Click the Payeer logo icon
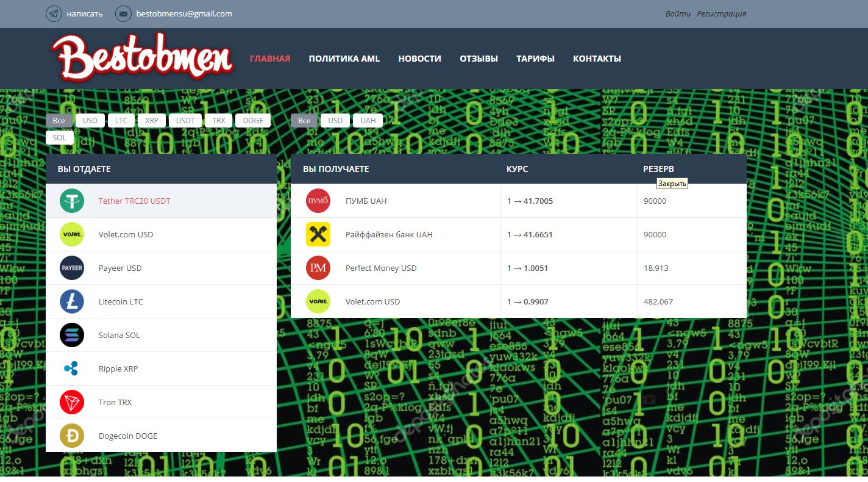Viewport: 868px width, 482px height. coord(72,268)
